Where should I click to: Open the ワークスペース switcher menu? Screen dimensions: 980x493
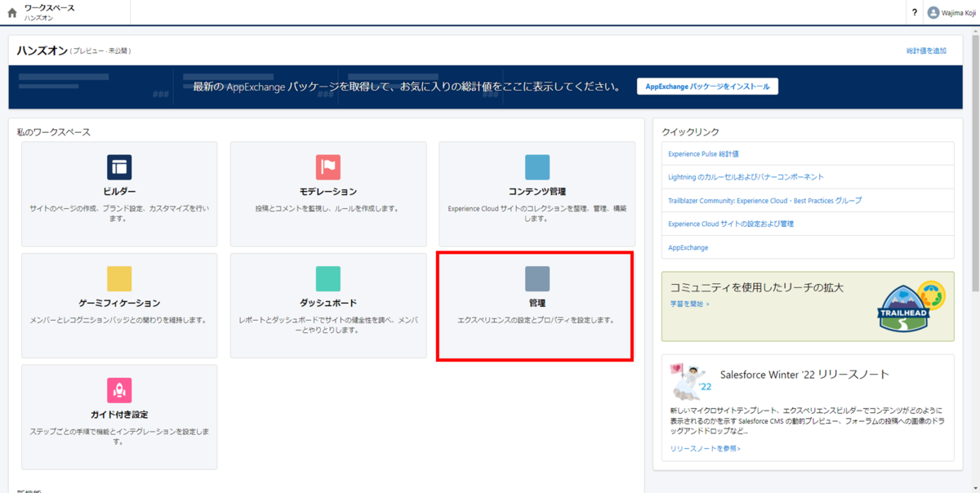50,12
